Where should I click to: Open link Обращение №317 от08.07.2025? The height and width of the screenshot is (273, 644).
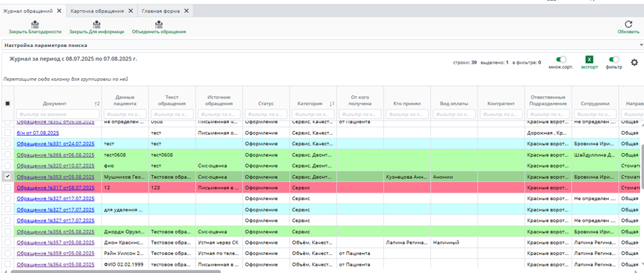(x=56, y=188)
